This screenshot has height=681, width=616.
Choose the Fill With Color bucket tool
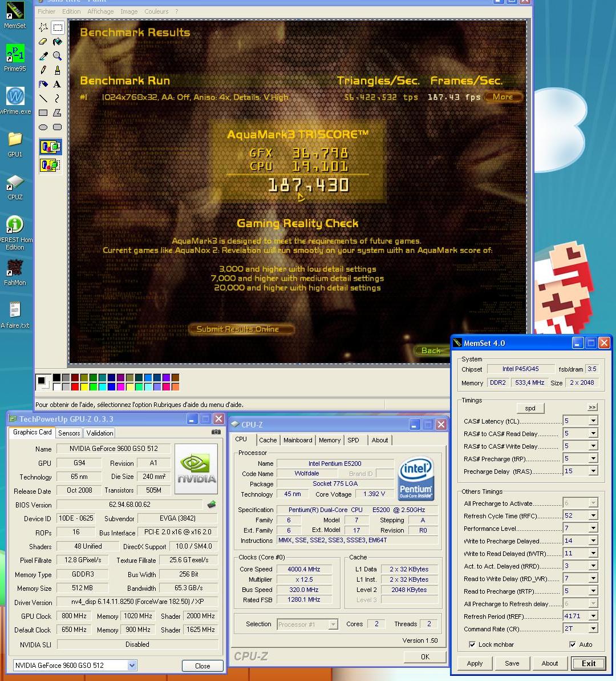click(57, 42)
